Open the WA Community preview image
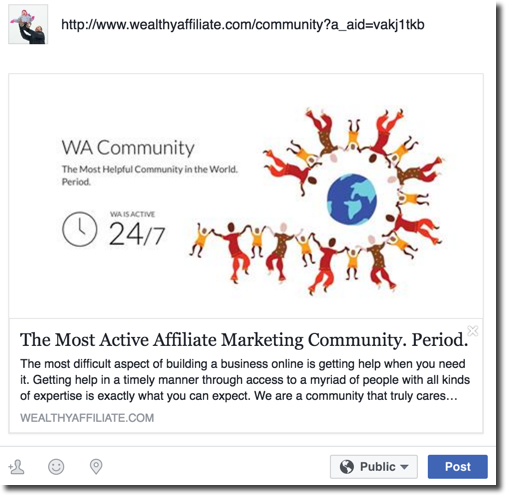The width and height of the screenshot is (506, 495). pos(246,196)
